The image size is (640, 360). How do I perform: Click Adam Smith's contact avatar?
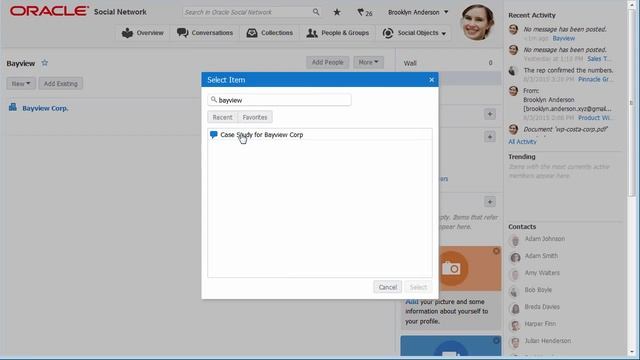[x=515, y=257]
